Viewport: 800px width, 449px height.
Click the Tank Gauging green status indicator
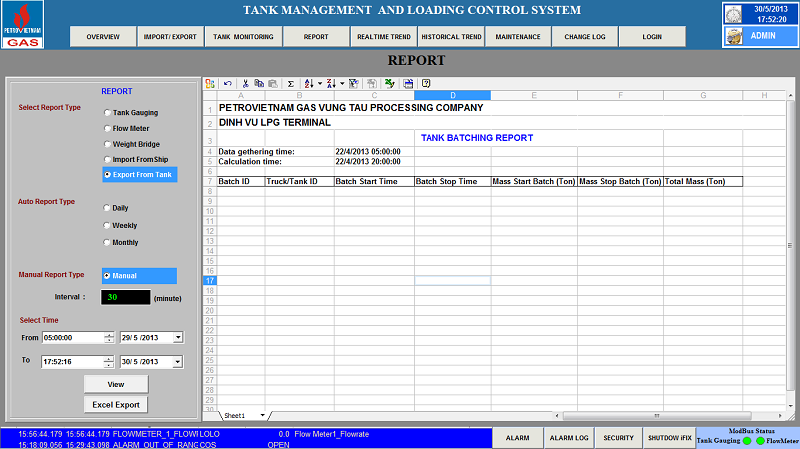(x=747, y=441)
